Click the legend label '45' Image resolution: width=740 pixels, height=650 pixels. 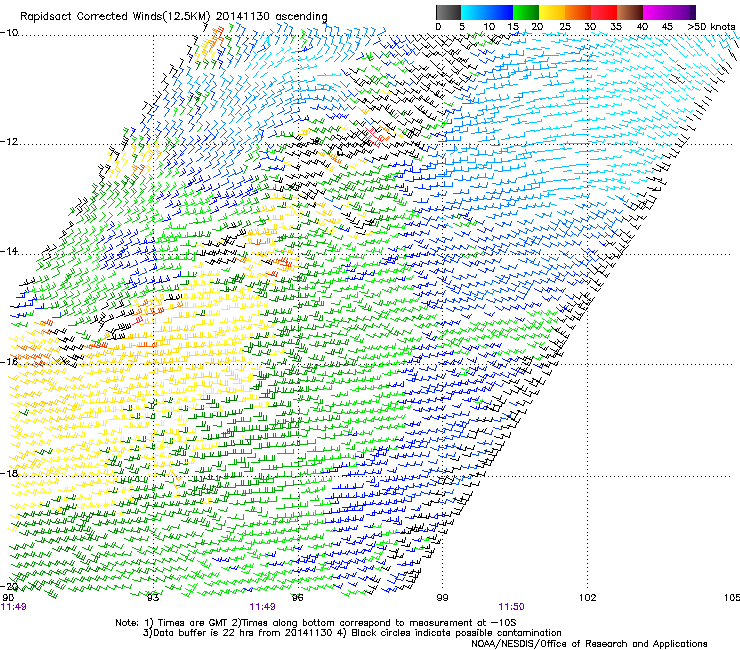(x=667, y=26)
